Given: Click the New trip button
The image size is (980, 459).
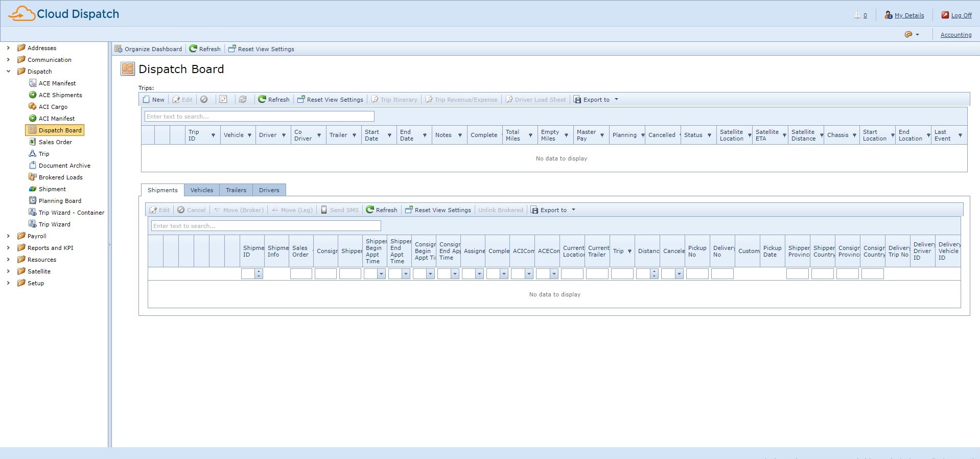Looking at the screenshot, I should coord(154,100).
